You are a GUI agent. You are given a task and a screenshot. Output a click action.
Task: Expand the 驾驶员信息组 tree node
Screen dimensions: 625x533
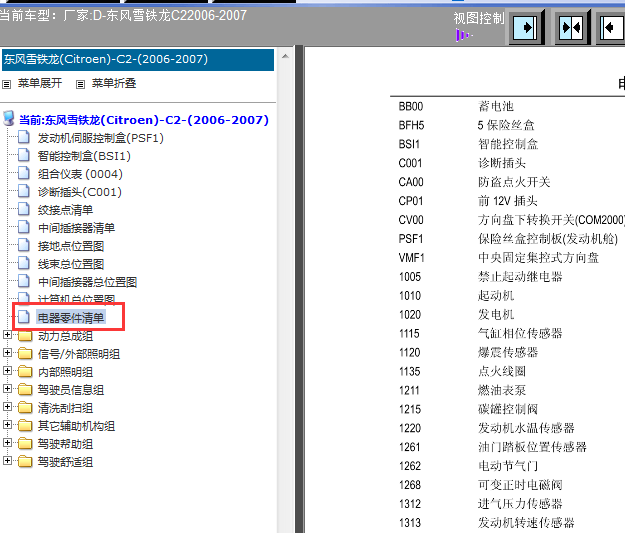pyautogui.click(x=7, y=388)
